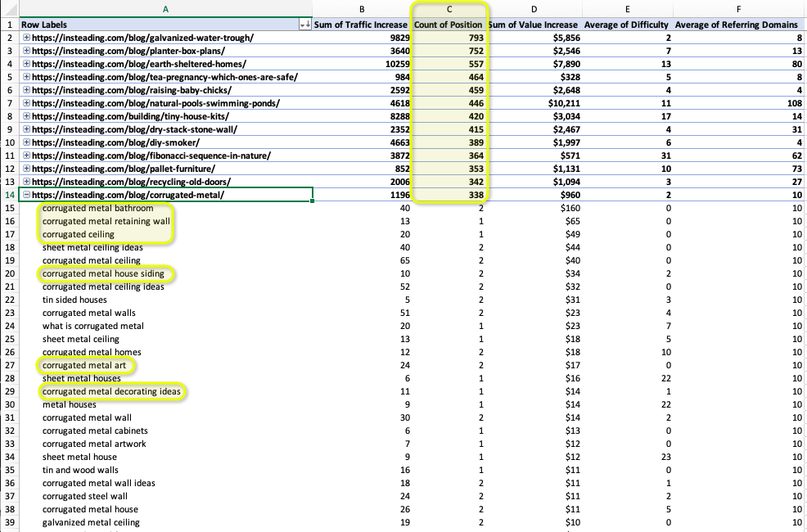Click the 9829 traffic increase cell

[x=362, y=38]
